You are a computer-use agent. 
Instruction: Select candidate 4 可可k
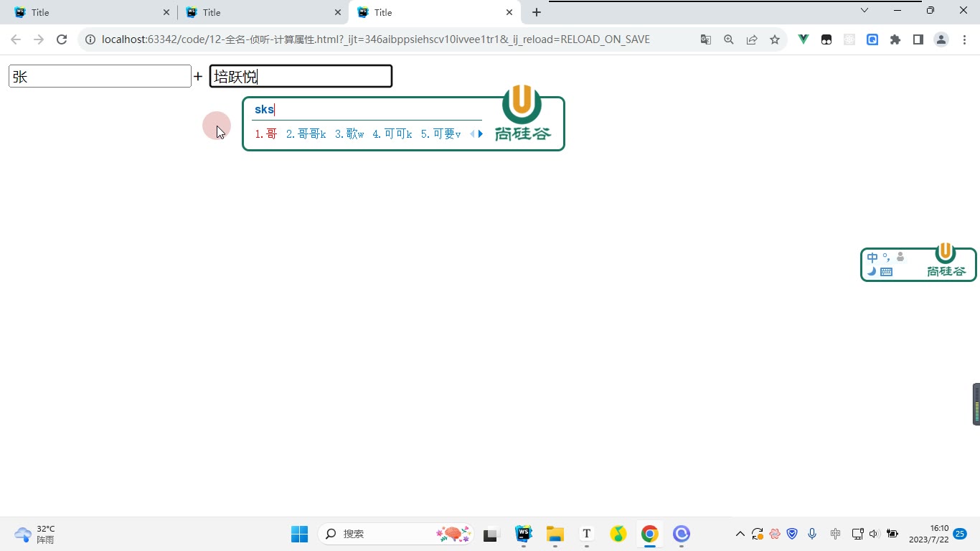coord(392,134)
